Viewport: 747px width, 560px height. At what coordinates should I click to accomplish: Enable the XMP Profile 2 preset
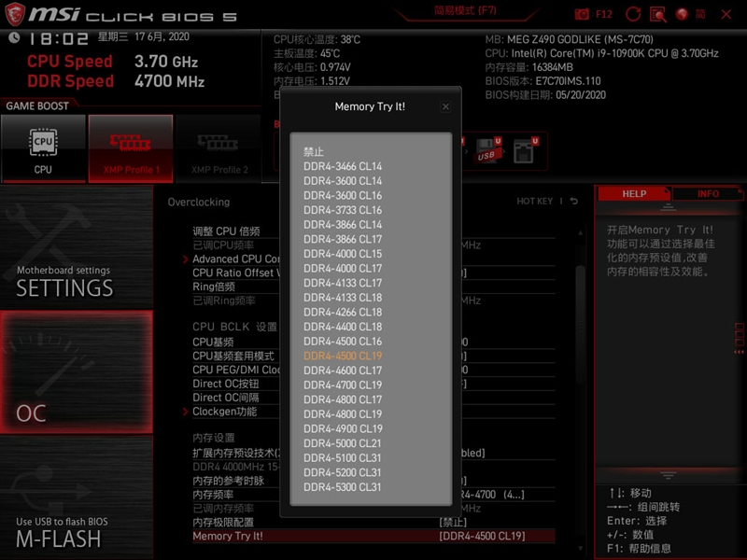click(217, 147)
